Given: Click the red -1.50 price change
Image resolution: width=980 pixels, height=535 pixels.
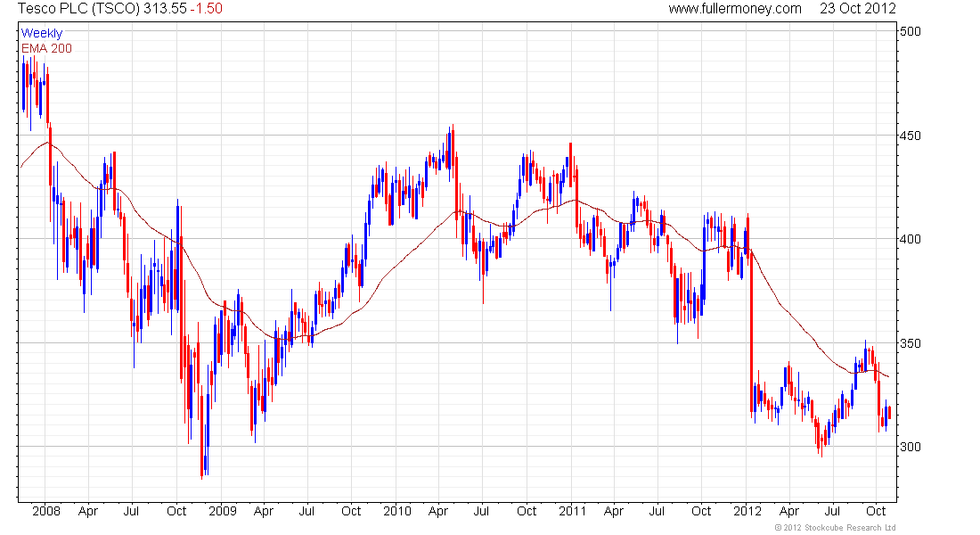Looking at the screenshot, I should click(x=207, y=9).
